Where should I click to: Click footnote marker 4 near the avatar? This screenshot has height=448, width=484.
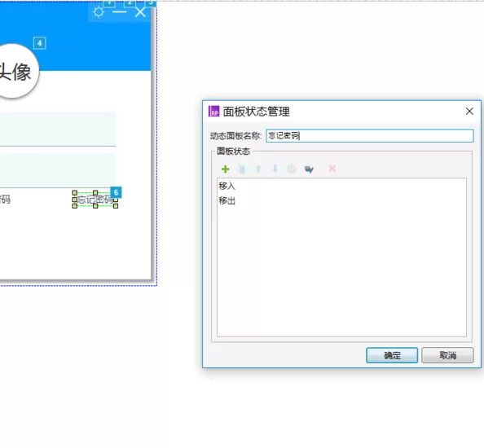[39, 43]
